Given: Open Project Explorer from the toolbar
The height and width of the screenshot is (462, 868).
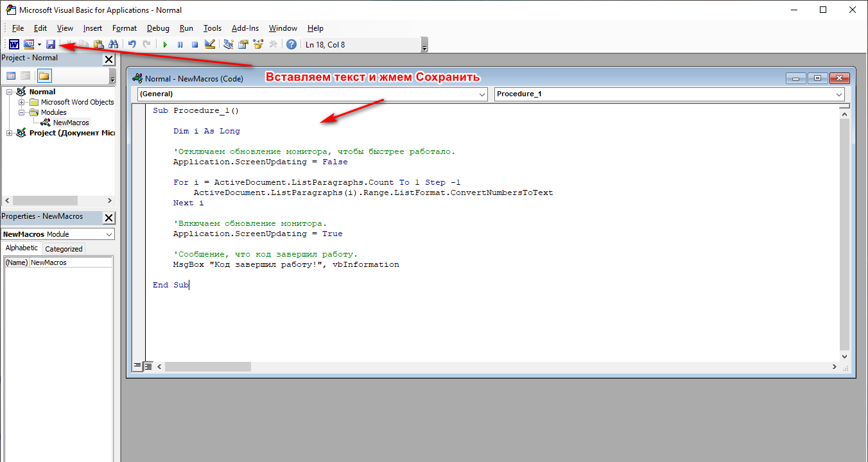Looking at the screenshot, I should [x=229, y=44].
